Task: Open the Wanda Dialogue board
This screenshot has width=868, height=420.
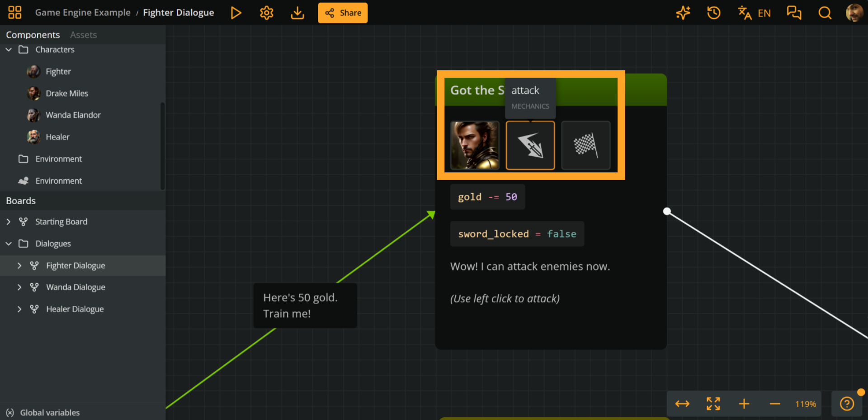Action: [75, 287]
